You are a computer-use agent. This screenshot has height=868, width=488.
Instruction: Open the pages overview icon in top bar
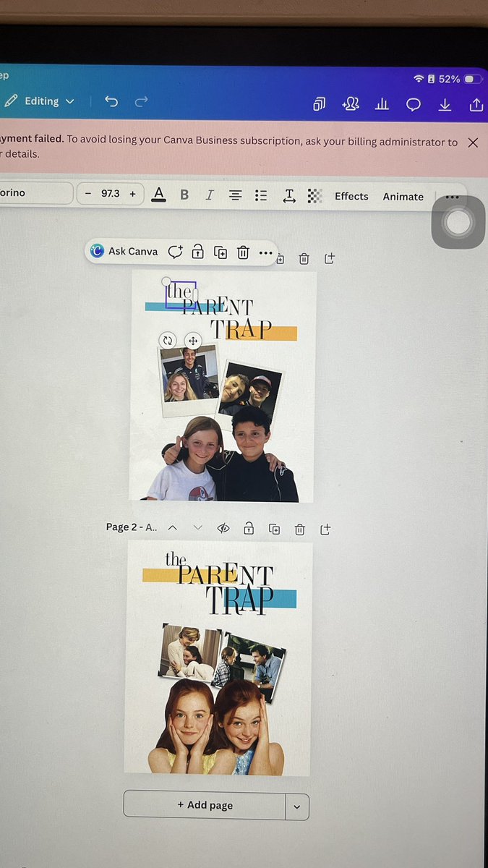319,104
